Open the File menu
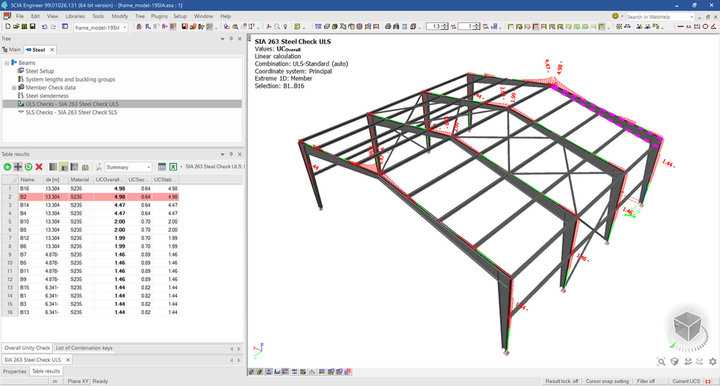The height and width of the screenshot is (386, 720). [20, 16]
